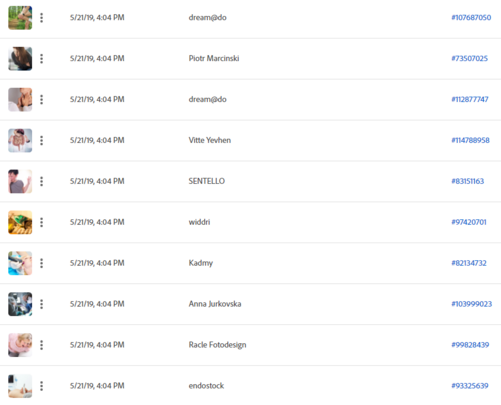Select the intestine illustration thumbnail
Screen dimensions: 501x405
pyautogui.click(x=20, y=140)
